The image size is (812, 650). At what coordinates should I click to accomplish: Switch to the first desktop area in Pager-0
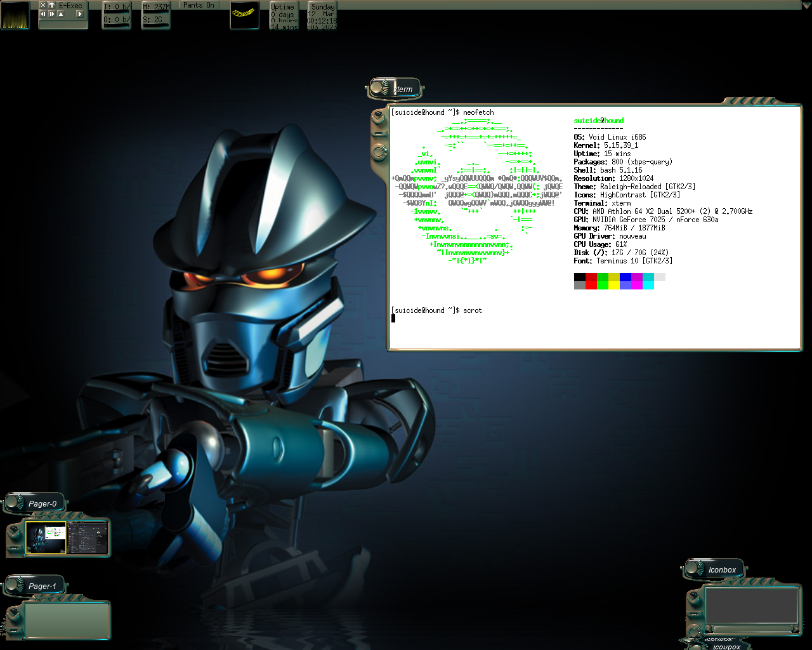point(46,538)
